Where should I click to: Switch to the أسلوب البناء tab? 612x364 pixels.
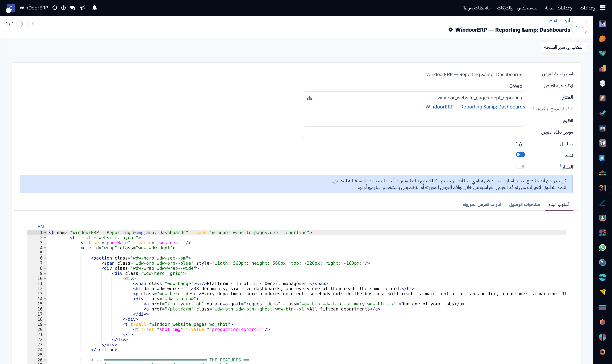point(559,205)
